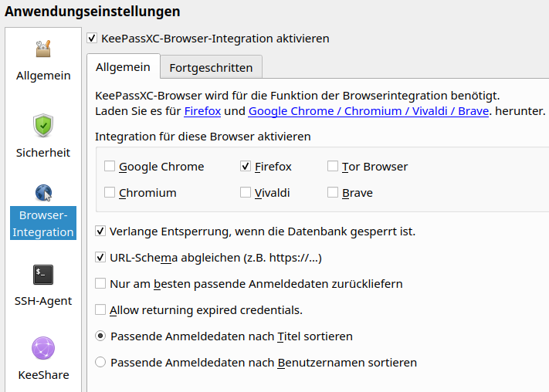Select the Sicherheit shield icon
This screenshot has width=549, height=392.
[x=43, y=126]
